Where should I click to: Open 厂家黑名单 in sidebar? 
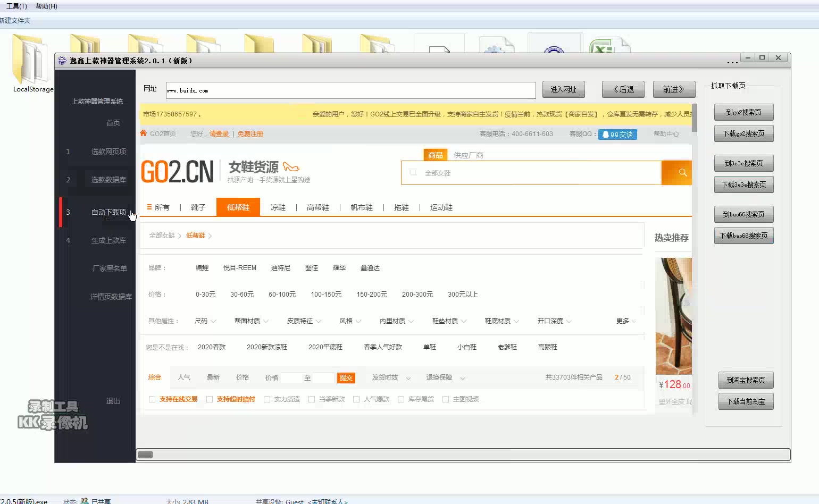110,268
